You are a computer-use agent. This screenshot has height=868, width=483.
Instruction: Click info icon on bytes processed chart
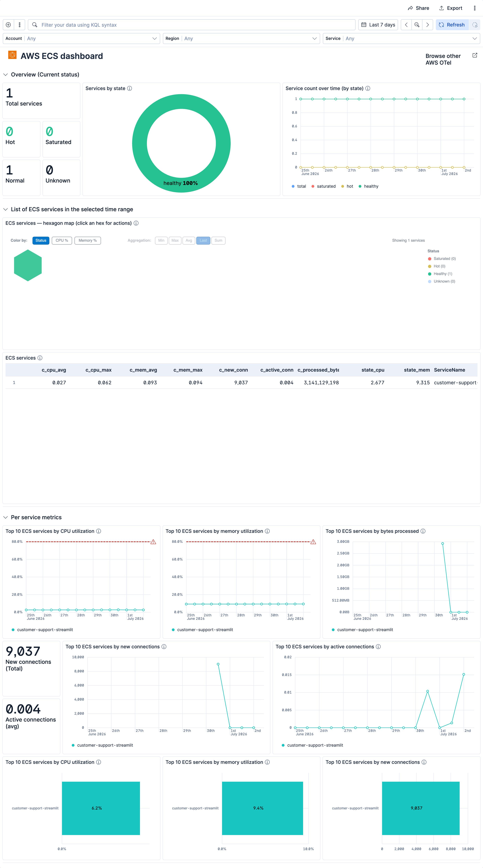tap(423, 531)
